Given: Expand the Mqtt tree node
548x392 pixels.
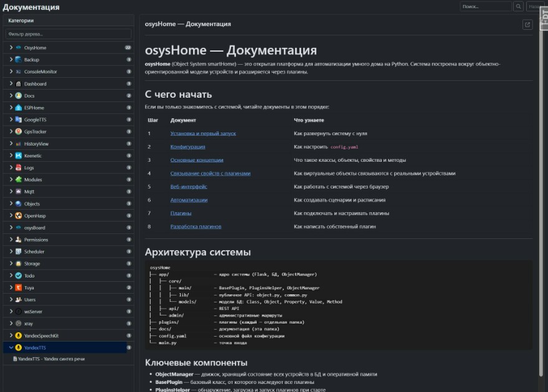Looking at the screenshot, I should tap(11, 192).
